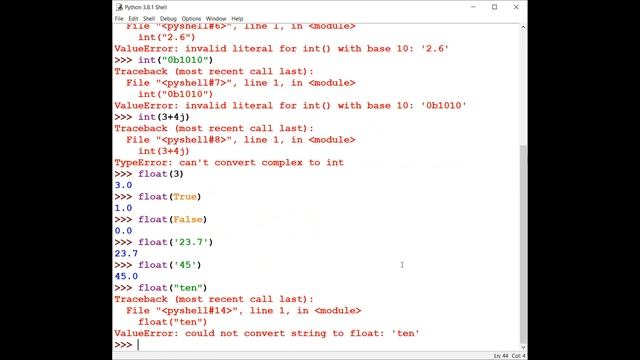The height and width of the screenshot is (360, 640).
Task: Click the scrollbar up arrow
Action: click(x=523, y=27)
